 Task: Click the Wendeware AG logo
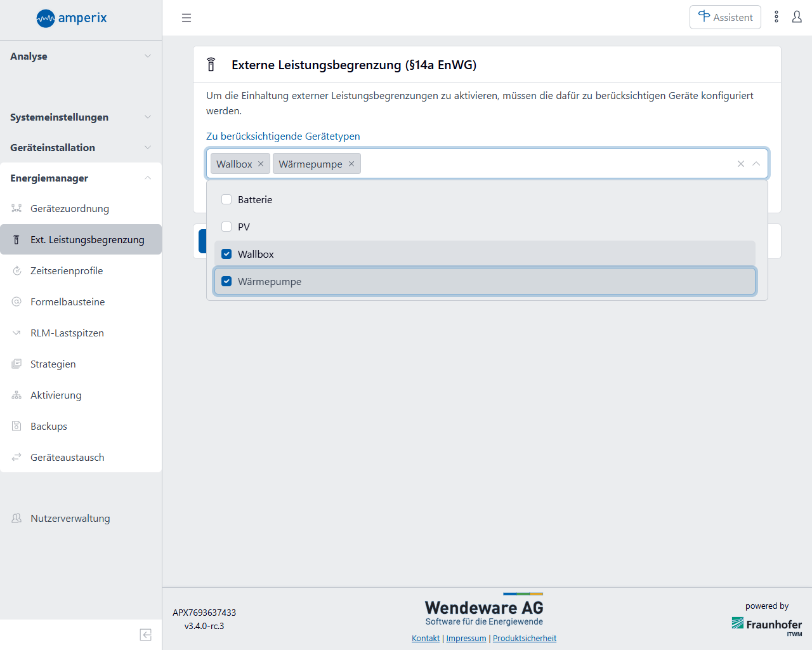point(484,609)
